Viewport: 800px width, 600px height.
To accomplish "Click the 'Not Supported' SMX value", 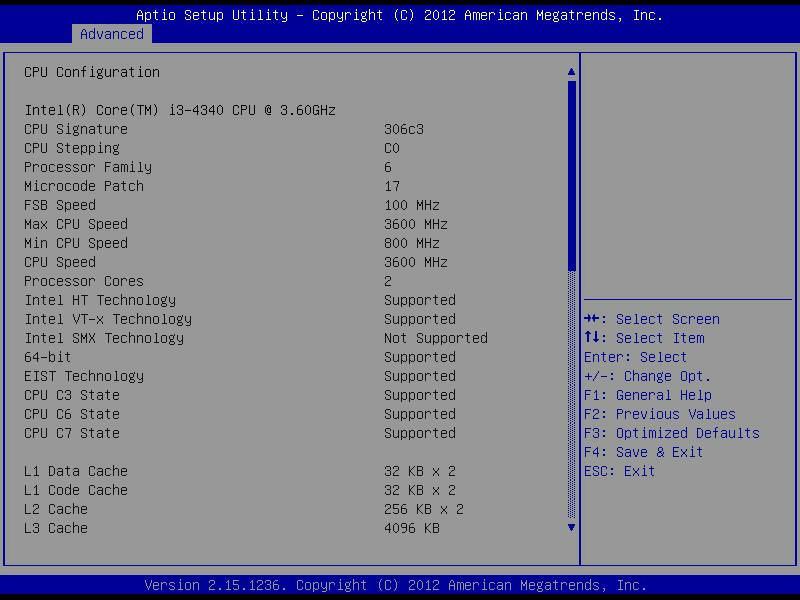I will coord(436,338).
